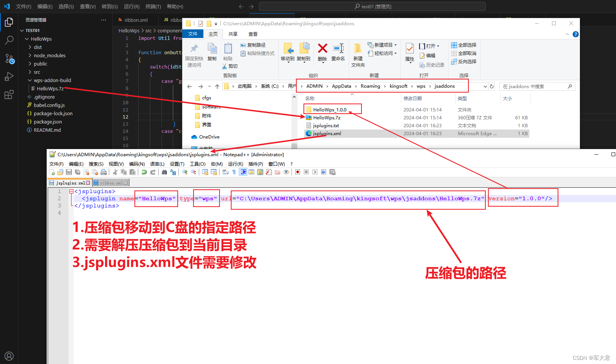Click Notepad++ Cut scissors icon
Viewport: 616px width, 364px height.
115,172
